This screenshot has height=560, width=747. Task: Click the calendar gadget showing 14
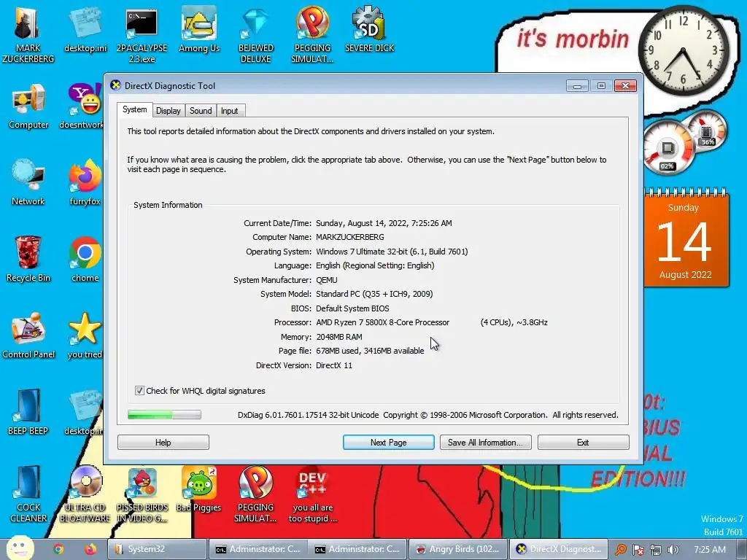[x=686, y=238]
